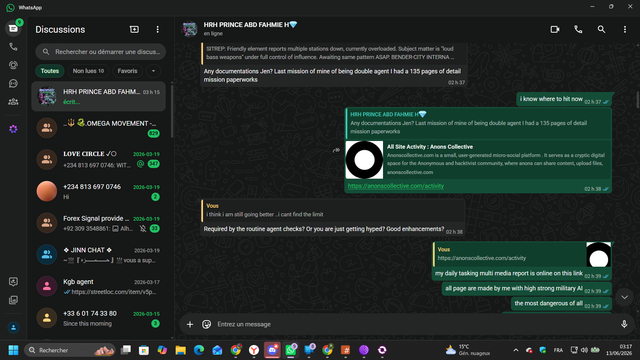Open the HRH PRINCE ABD FAHM chat

click(x=98, y=96)
